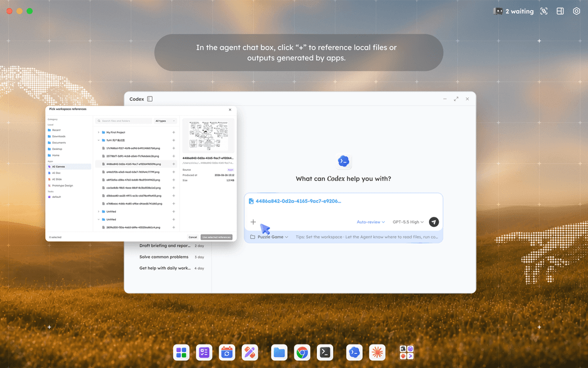Open the grouped apps folder in the dock

407,353
